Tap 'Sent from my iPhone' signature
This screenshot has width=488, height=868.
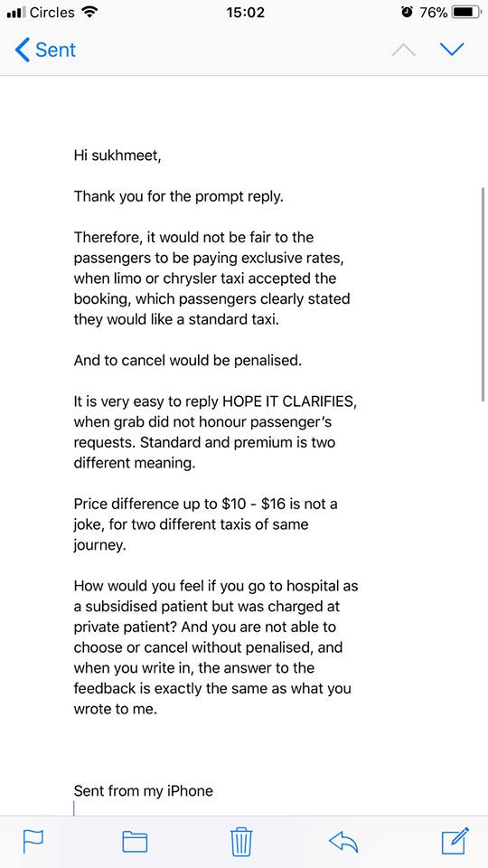click(144, 790)
